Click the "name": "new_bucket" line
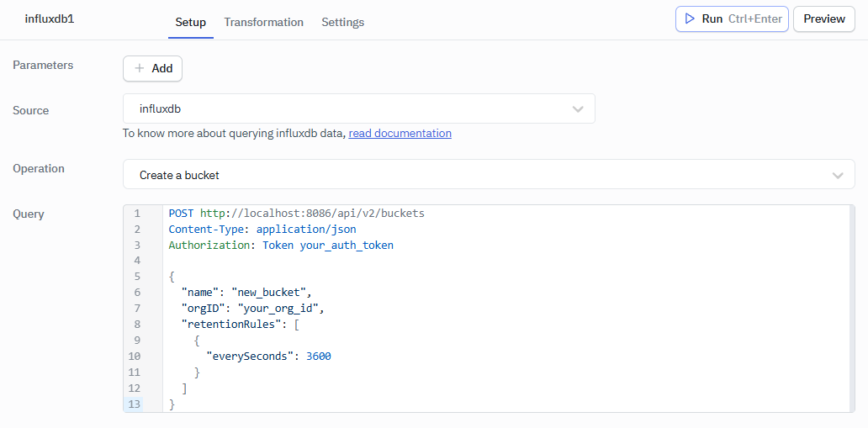The image size is (868, 428). click(246, 293)
